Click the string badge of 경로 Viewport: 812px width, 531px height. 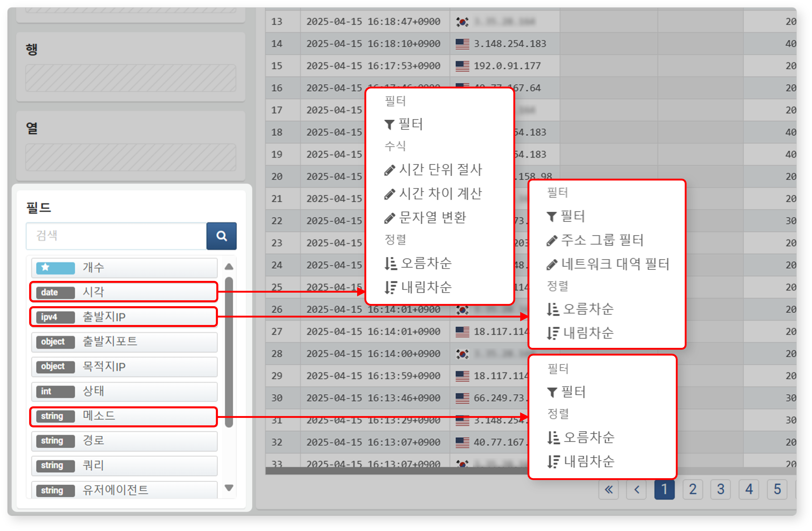point(55,441)
